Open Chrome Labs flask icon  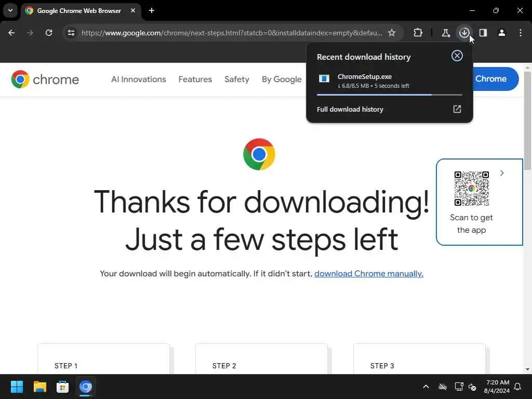[445, 33]
